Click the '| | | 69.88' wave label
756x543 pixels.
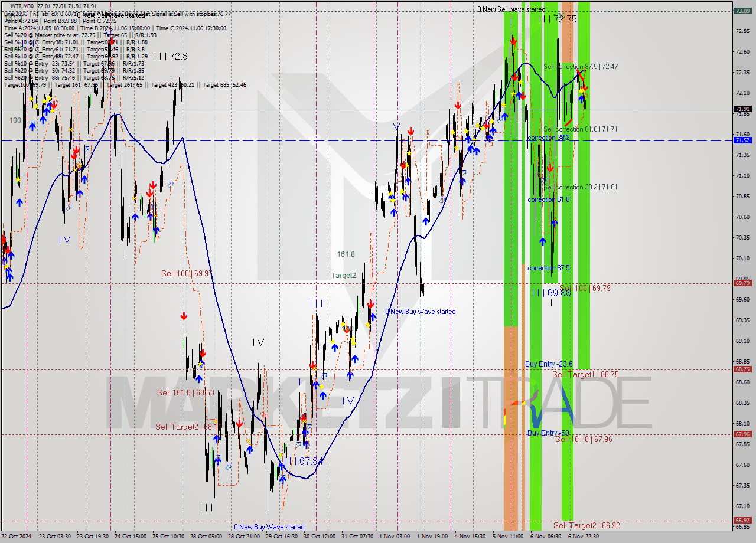click(x=550, y=293)
